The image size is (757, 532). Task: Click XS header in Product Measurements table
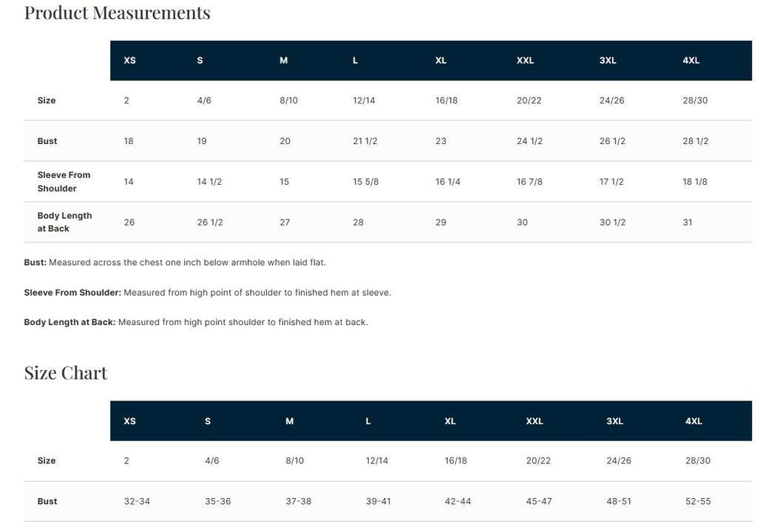pos(129,61)
